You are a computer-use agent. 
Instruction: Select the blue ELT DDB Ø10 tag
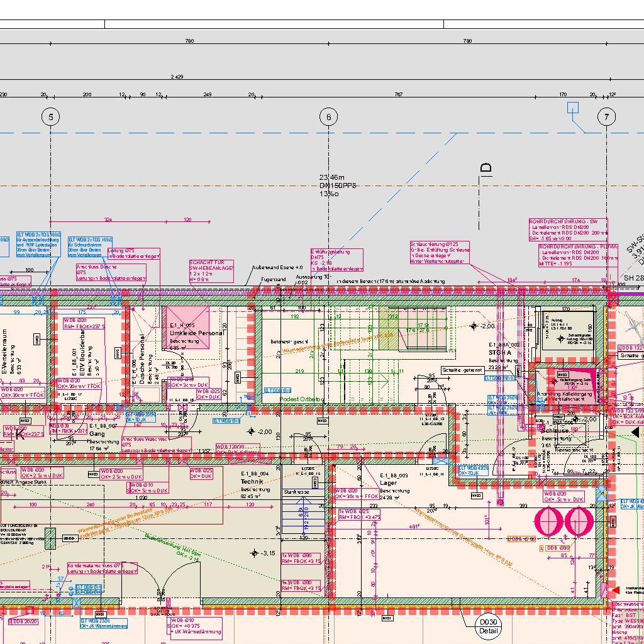(x=277, y=390)
